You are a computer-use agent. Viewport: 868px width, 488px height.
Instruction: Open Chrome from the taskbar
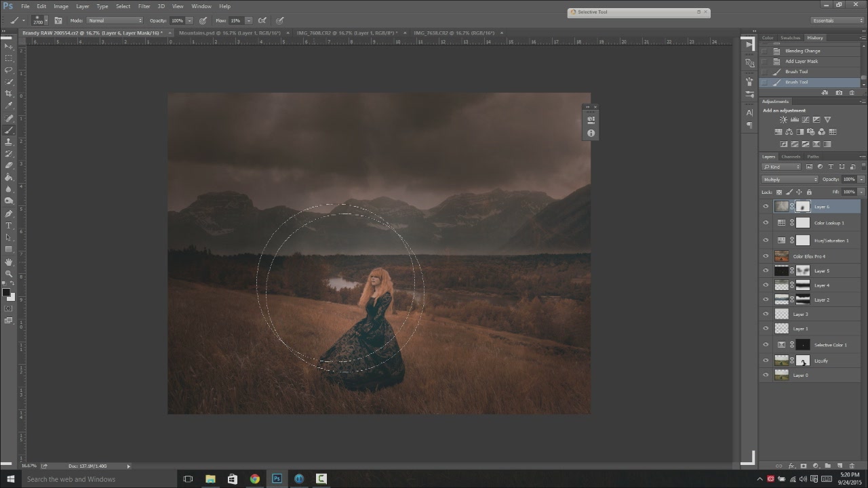[x=254, y=479]
